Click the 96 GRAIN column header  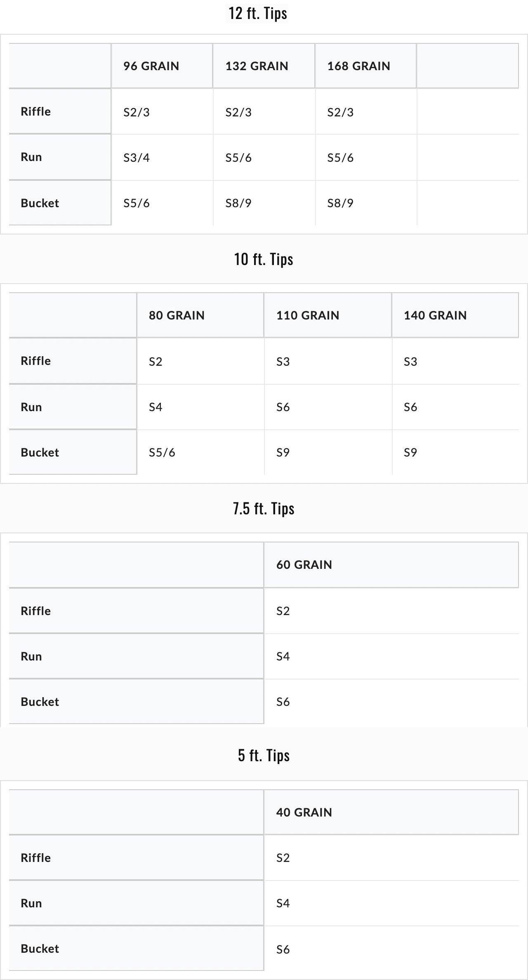(162, 66)
